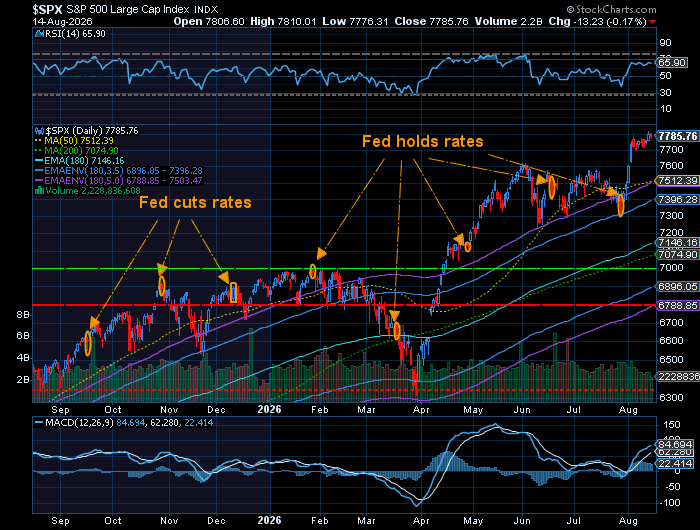
Task: Click the line icon before RSI(14)
Action: tap(39, 34)
